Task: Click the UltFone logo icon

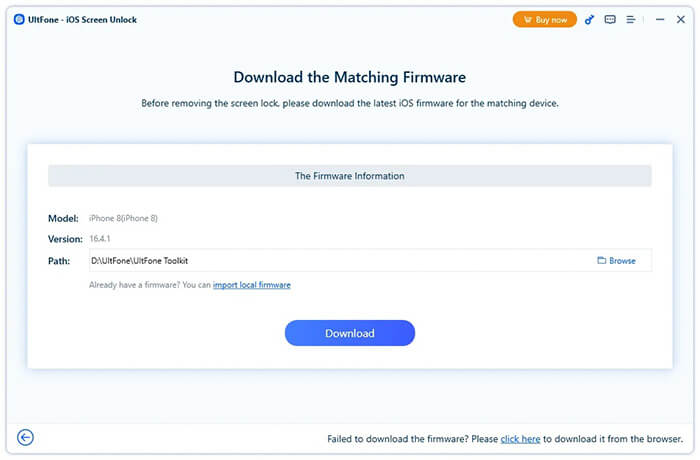Action: tap(19, 20)
